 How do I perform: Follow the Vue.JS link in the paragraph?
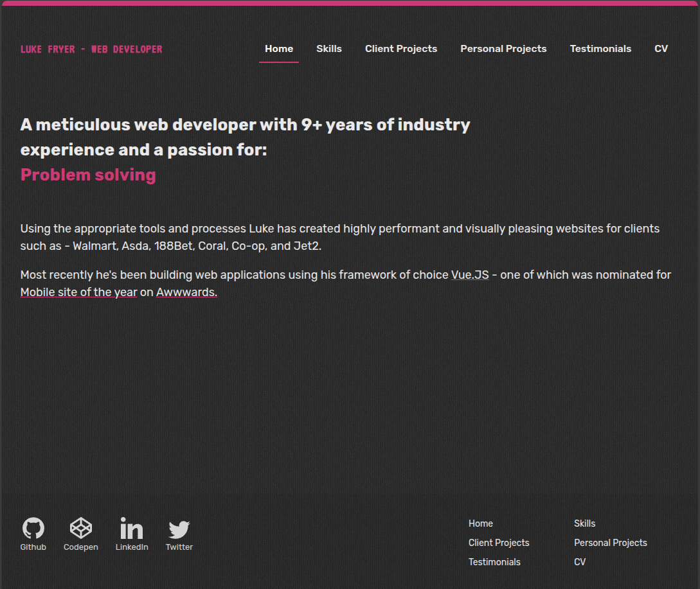pyautogui.click(x=470, y=274)
